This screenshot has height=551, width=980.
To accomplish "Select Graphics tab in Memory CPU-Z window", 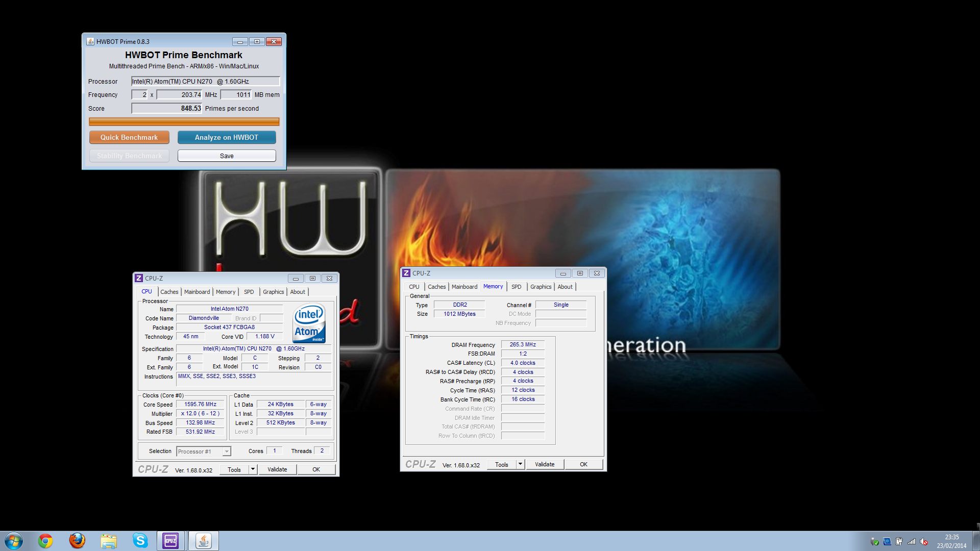I will [541, 287].
